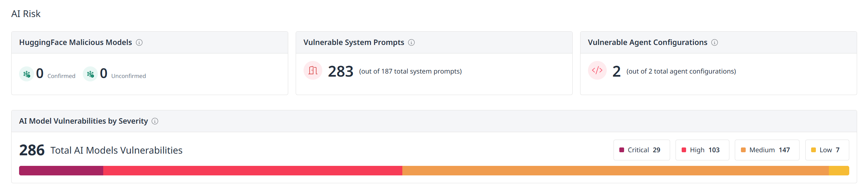Click the dark magenta Critical bar segment
The image size is (868, 188).
(x=61, y=171)
